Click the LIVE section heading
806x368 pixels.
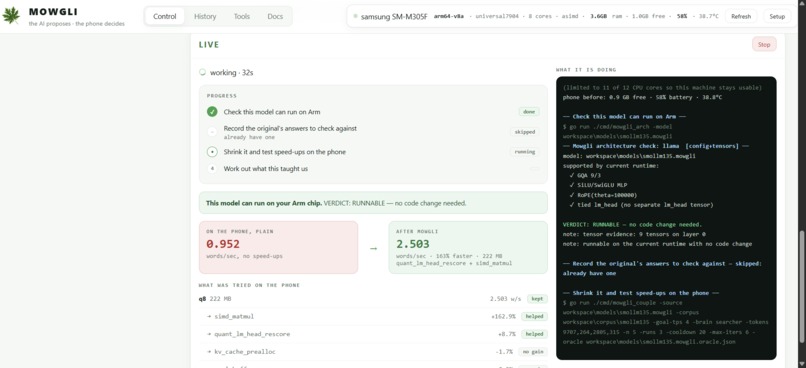tap(209, 45)
